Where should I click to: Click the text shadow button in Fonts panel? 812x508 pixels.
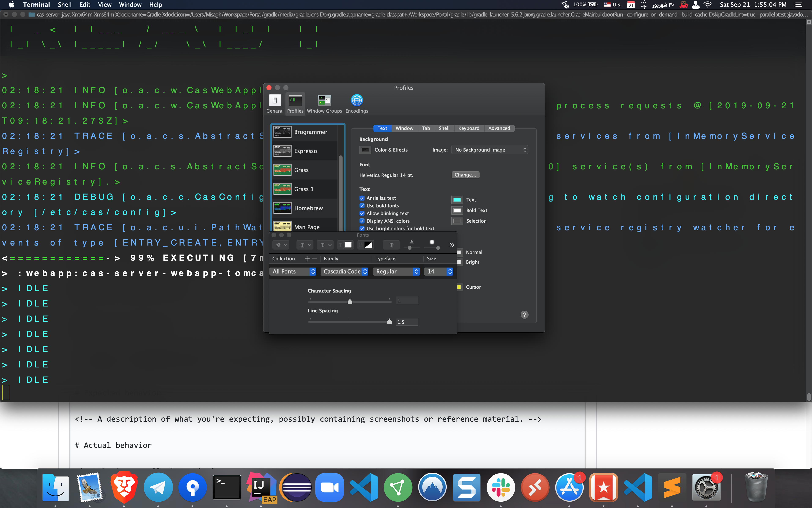(391, 245)
